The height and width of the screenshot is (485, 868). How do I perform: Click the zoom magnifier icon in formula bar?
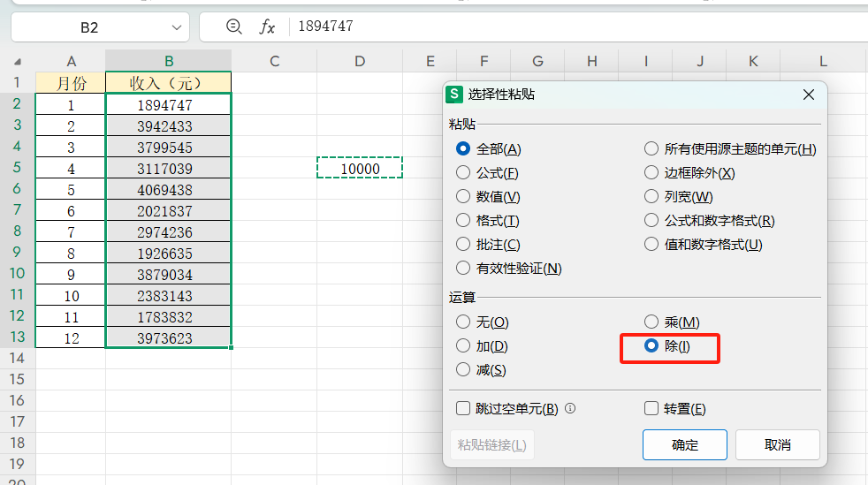pyautogui.click(x=234, y=27)
